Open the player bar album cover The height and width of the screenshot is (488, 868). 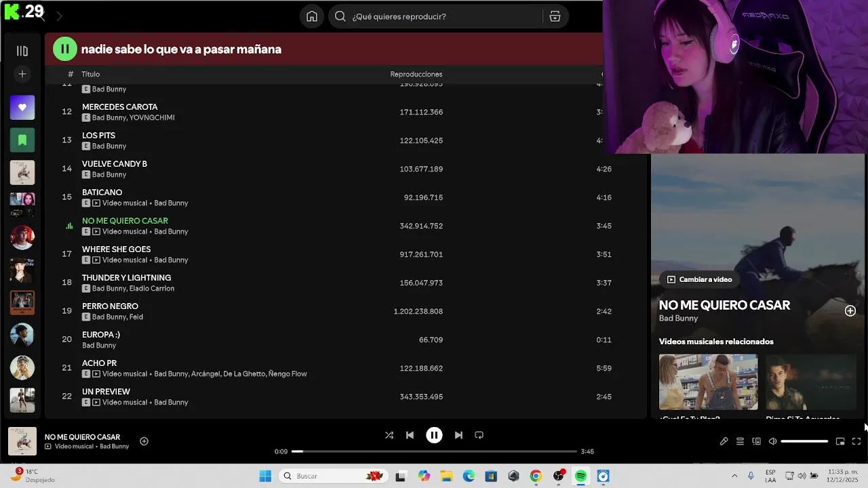click(x=22, y=441)
